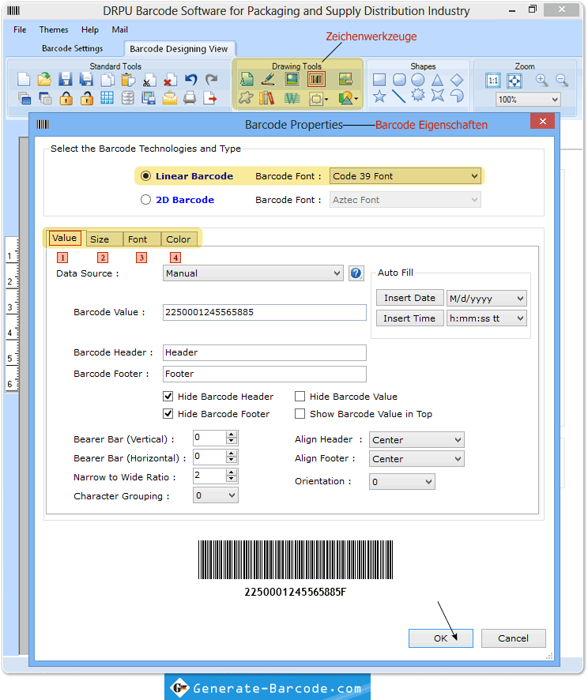The height and width of the screenshot is (700, 588).
Task: Open the database batch processing icon
Action: (128, 98)
